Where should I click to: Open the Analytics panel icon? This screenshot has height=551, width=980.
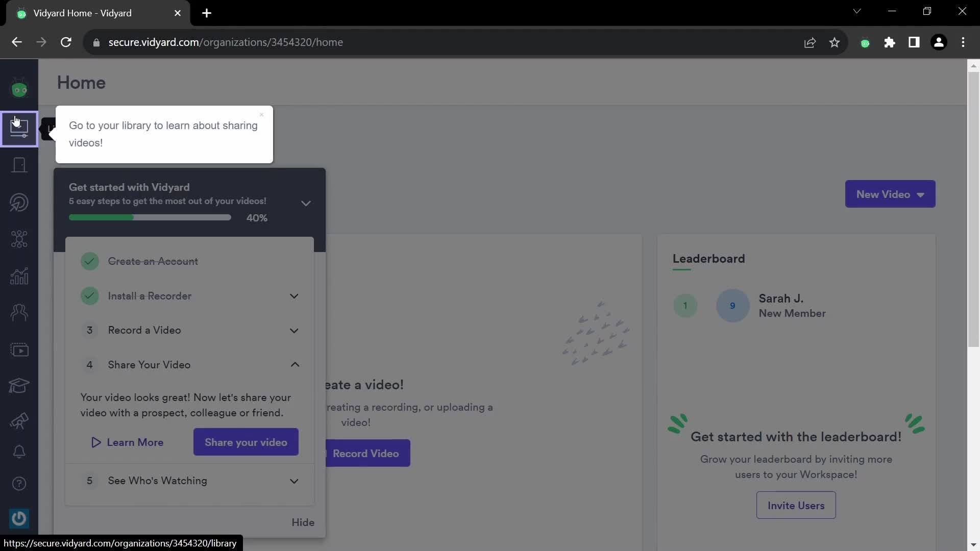coord(18,274)
